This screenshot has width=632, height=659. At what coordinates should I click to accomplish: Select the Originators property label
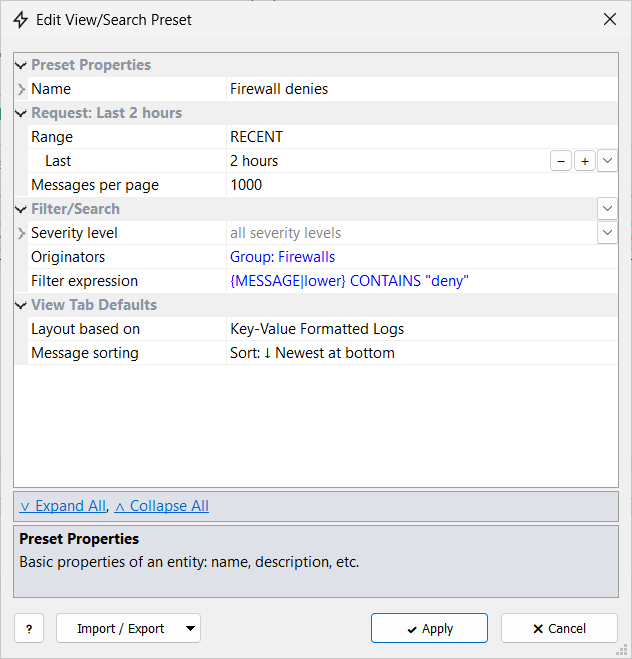pyautogui.click(x=68, y=257)
